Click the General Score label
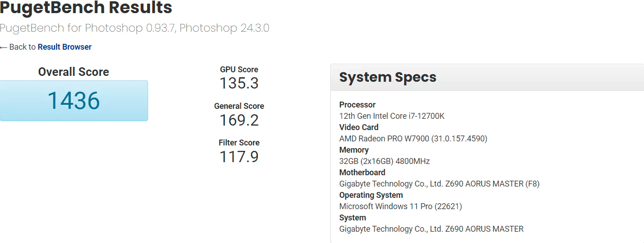 point(239,106)
